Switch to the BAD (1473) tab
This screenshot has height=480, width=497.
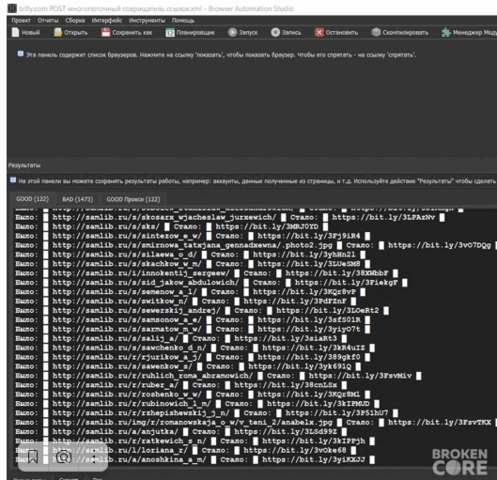[78, 199]
